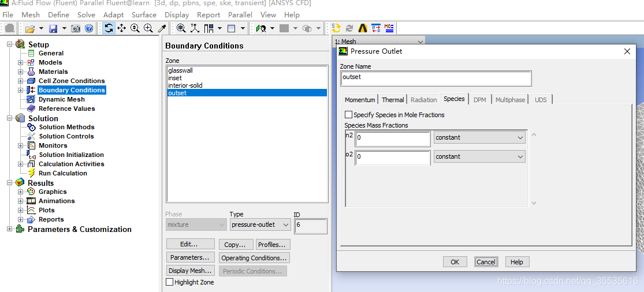This screenshot has width=644, height=292.
Task: Click the axes orientation view icon
Action: pyautogui.click(x=195, y=28)
